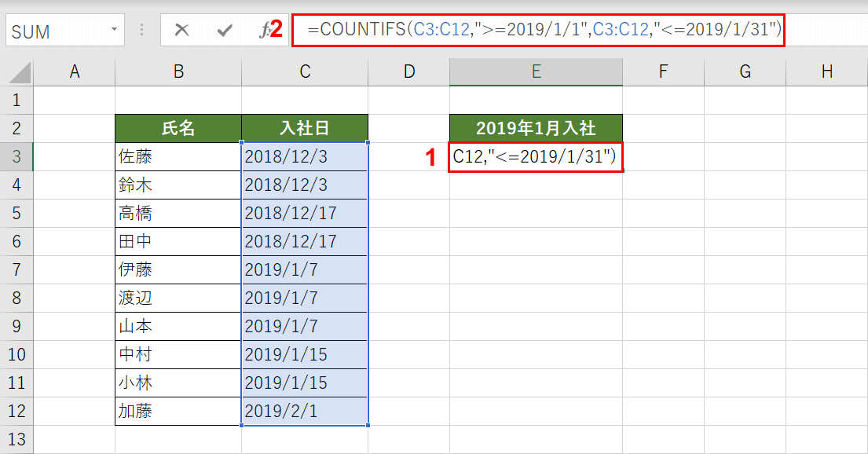The height and width of the screenshot is (454, 868).
Task: Click date 2018/12/17 in 高橋's row
Action: 305,213
